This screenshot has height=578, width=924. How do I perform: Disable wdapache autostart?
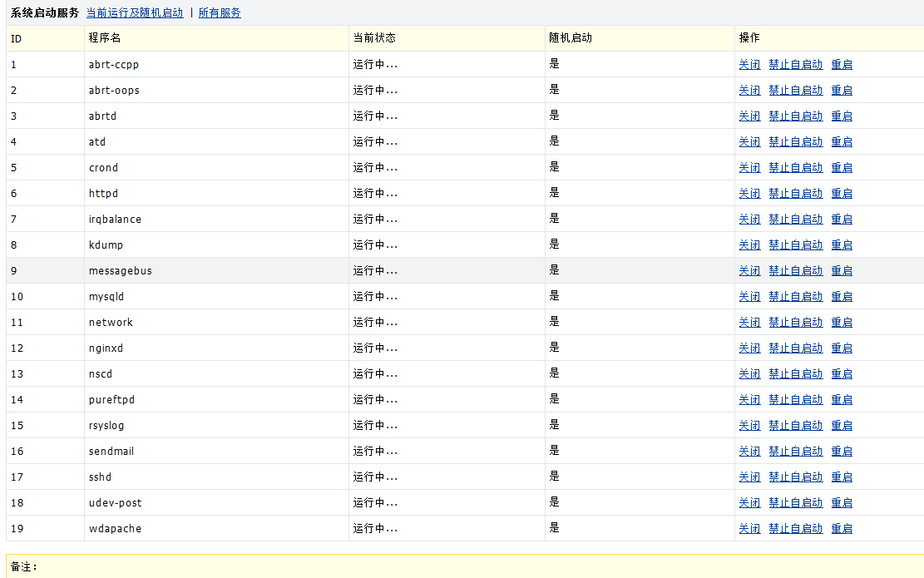click(x=796, y=528)
